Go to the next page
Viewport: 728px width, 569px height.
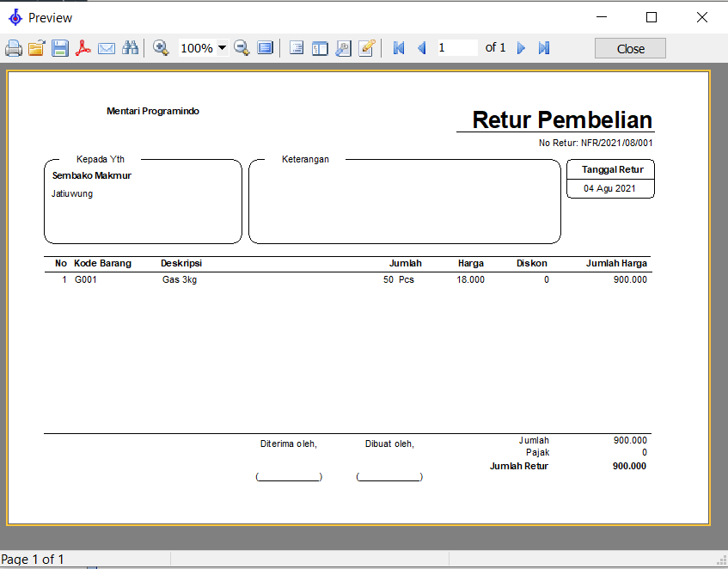pyautogui.click(x=521, y=48)
